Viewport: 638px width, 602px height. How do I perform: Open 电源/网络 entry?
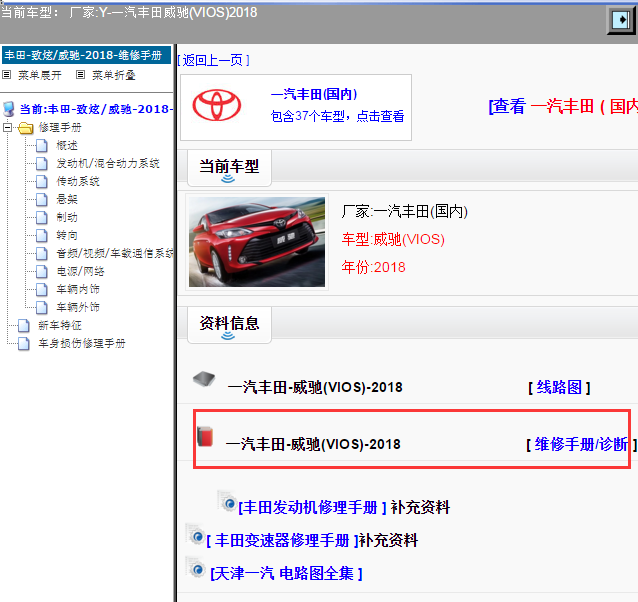81,271
